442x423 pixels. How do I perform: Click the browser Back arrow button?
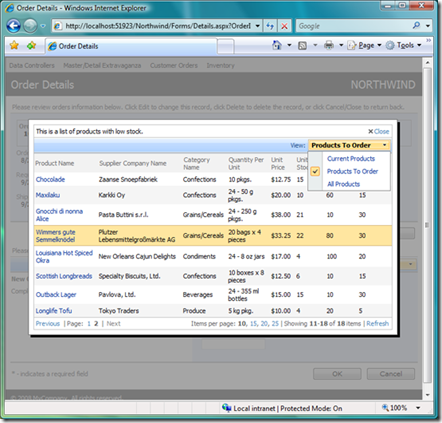(x=14, y=26)
